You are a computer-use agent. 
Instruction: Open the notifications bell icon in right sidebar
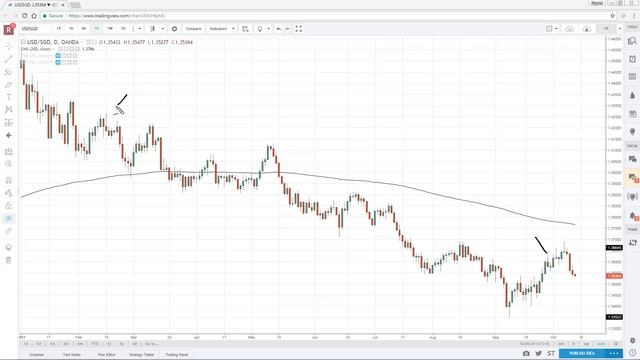pyautogui.click(x=633, y=216)
